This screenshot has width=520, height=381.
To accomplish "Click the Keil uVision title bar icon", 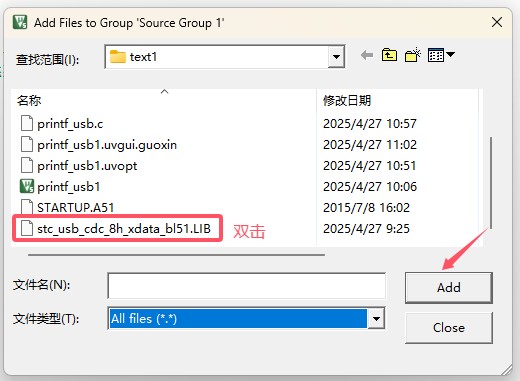I will (x=20, y=22).
